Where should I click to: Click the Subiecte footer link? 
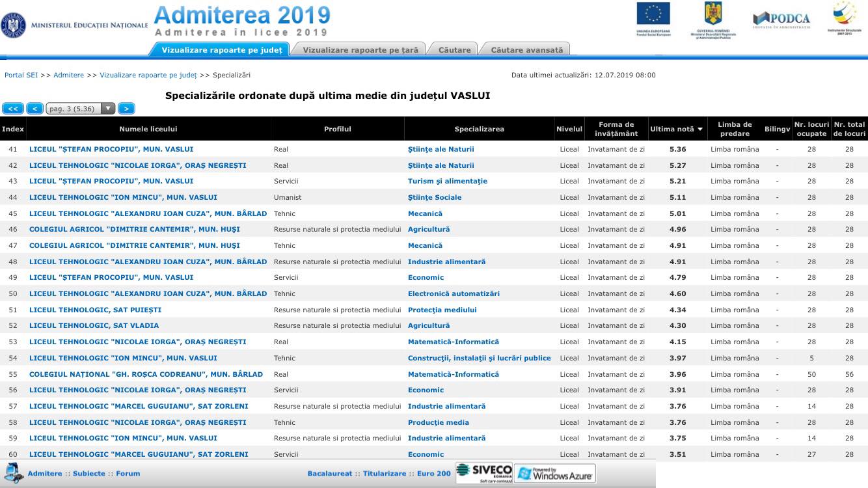coord(88,474)
